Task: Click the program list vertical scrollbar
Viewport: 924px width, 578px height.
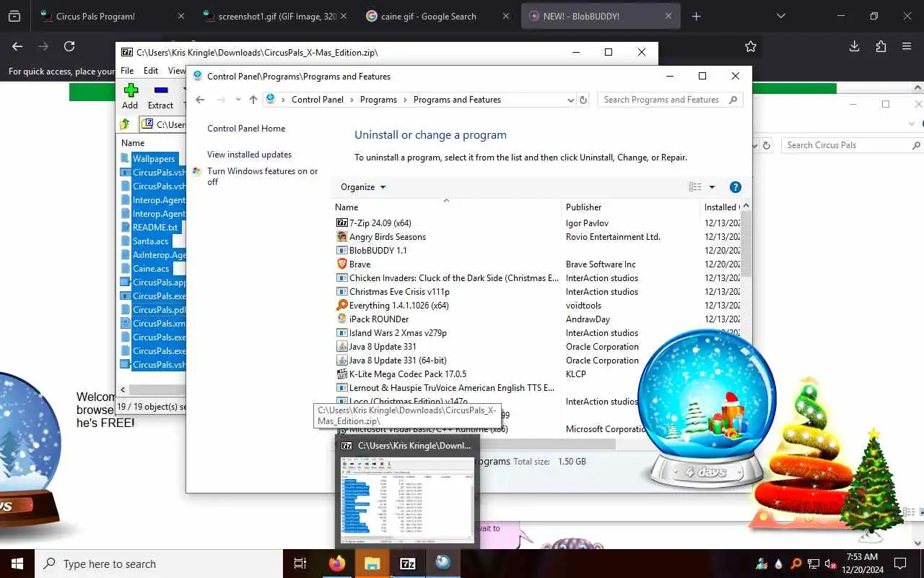Action: (746, 243)
